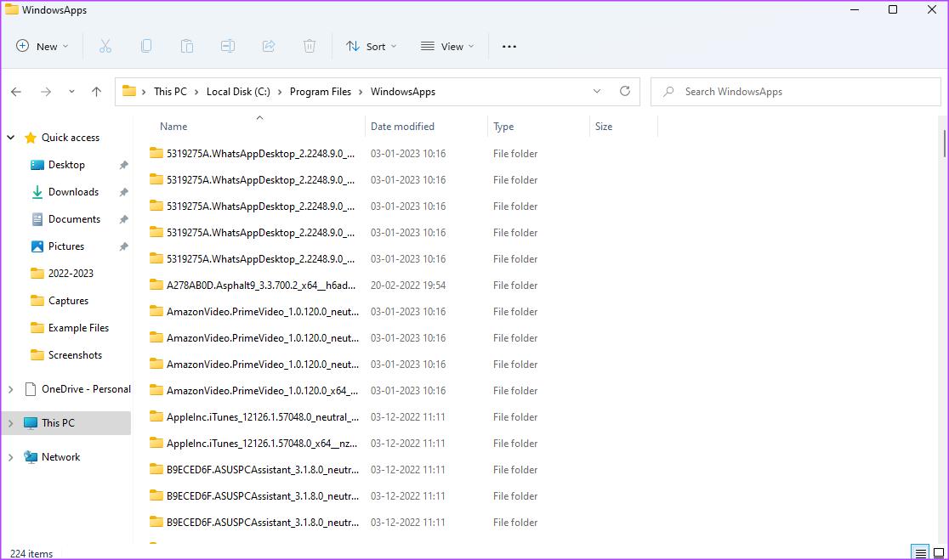Click Program Files breadcrumb

click(x=321, y=92)
